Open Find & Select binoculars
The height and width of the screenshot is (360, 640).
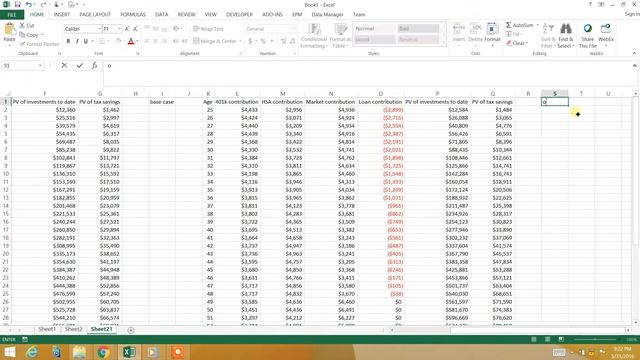click(566, 35)
